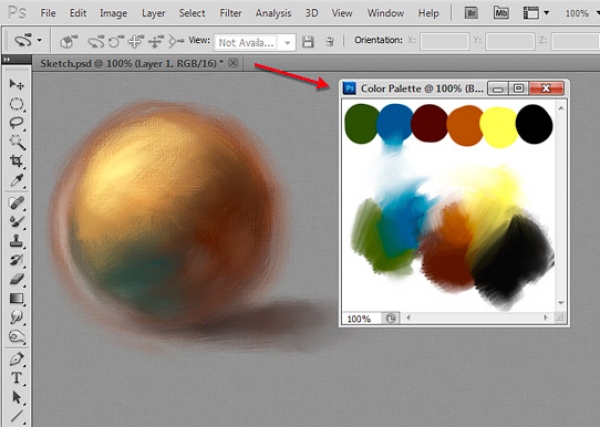Open the tool preset picker arrow
600x427 pixels.
coord(39,40)
